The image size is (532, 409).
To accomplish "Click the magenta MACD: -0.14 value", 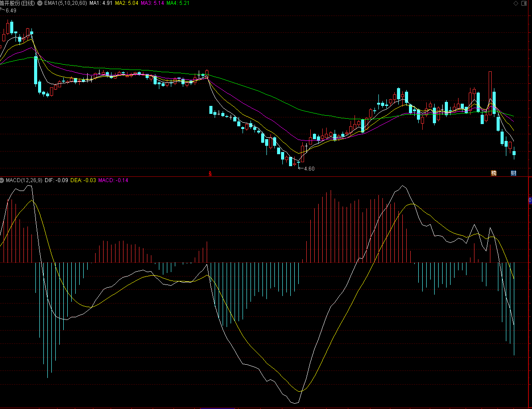I will tap(113, 180).
